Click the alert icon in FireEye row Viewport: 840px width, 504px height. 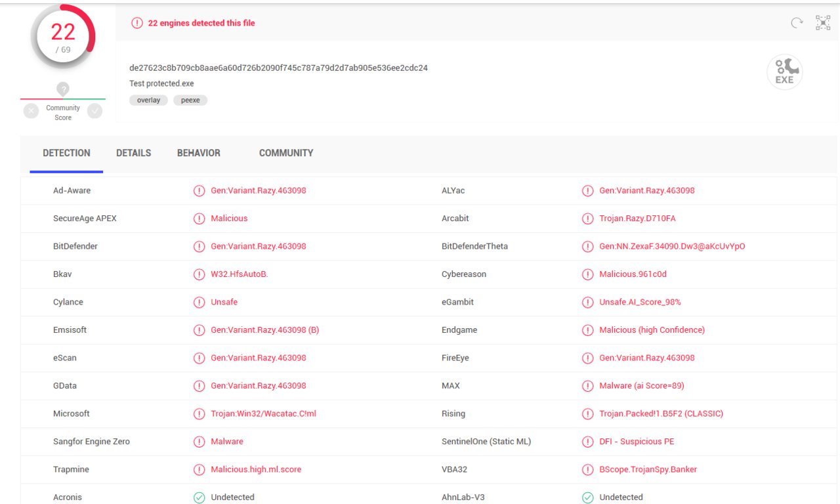[587, 358]
